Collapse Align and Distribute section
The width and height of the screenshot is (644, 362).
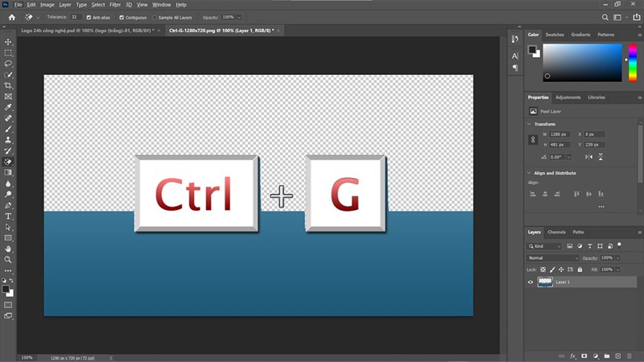529,173
